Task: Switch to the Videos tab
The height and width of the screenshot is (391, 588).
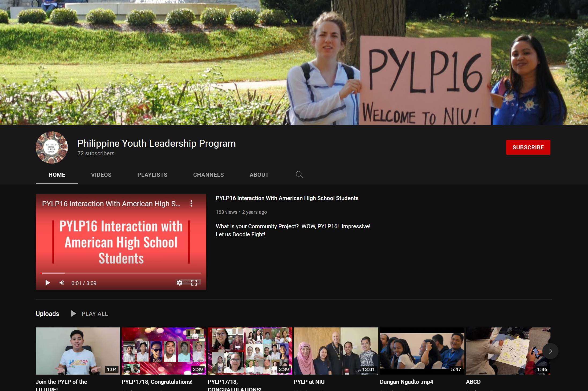Action: click(x=101, y=175)
